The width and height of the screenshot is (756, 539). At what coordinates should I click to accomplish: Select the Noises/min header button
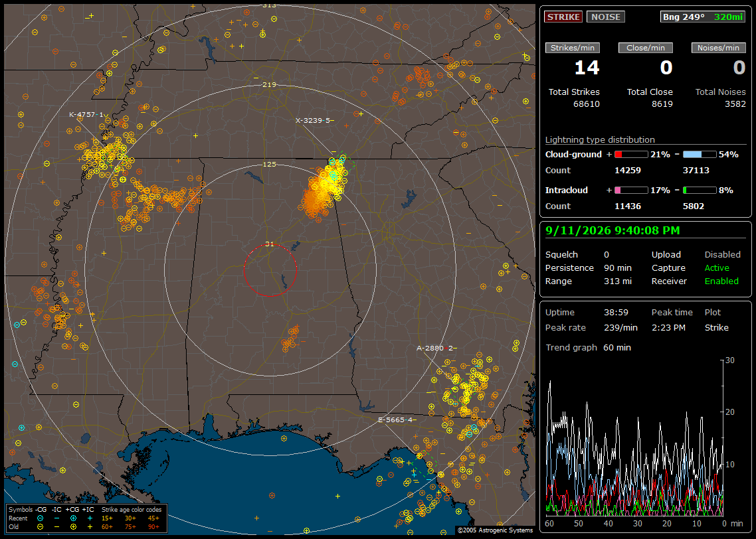point(718,48)
